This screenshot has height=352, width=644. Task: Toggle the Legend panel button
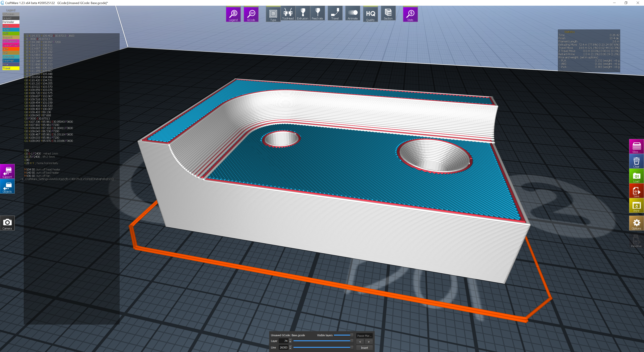(x=233, y=14)
